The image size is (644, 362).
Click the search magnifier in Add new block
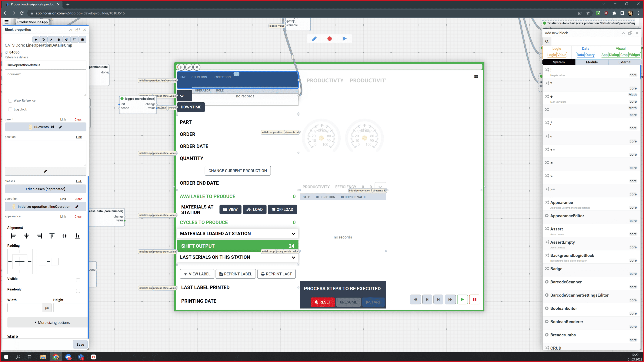pos(547,41)
